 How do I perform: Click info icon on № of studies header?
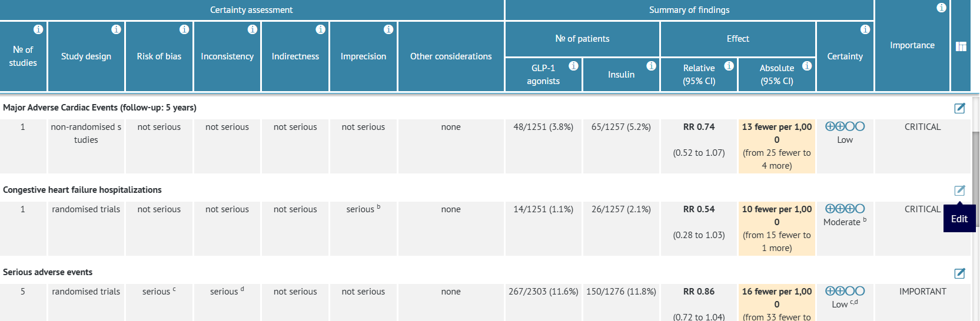[38, 29]
